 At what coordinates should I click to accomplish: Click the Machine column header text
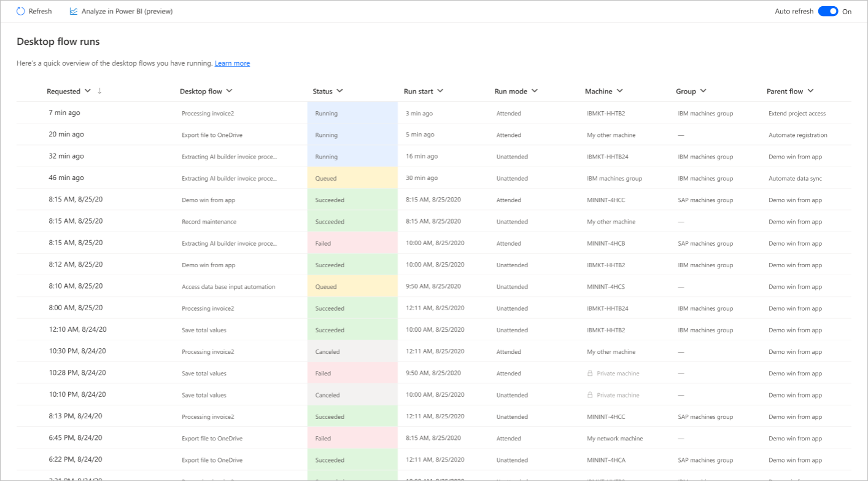599,92
